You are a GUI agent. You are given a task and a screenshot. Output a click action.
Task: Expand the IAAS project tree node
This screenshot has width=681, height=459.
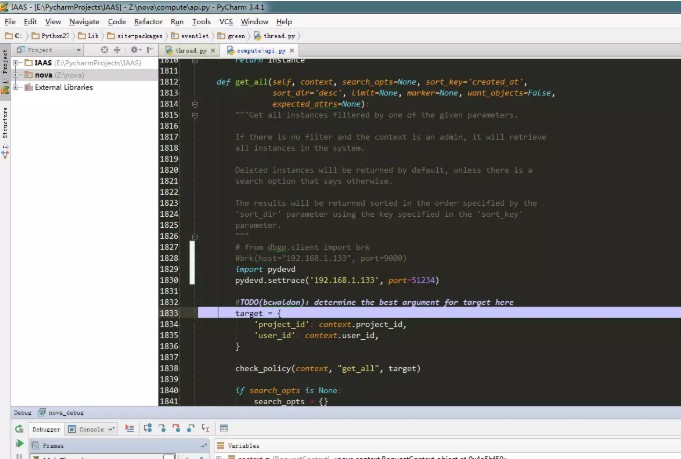coord(16,63)
